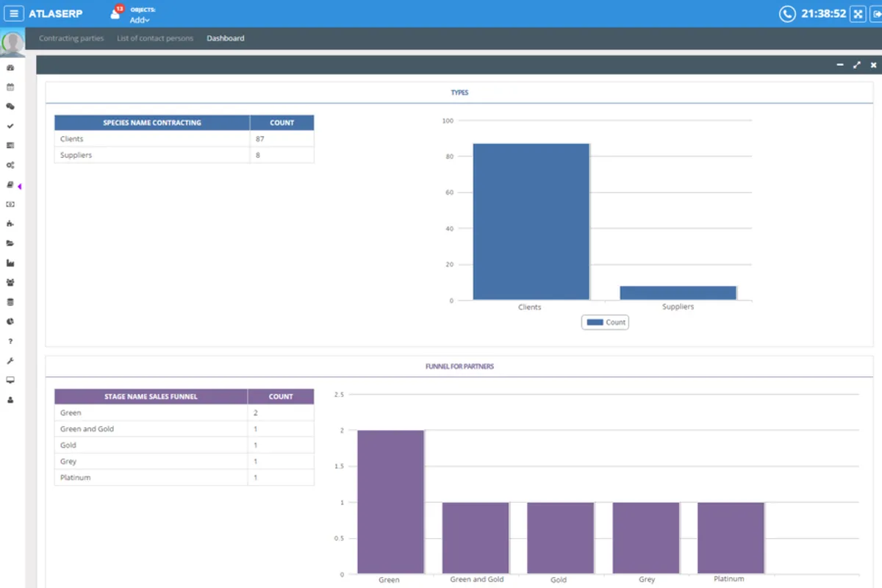Image resolution: width=882 pixels, height=588 pixels.
Task: Open user notifications with 13 badge
Action: [x=115, y=13]
